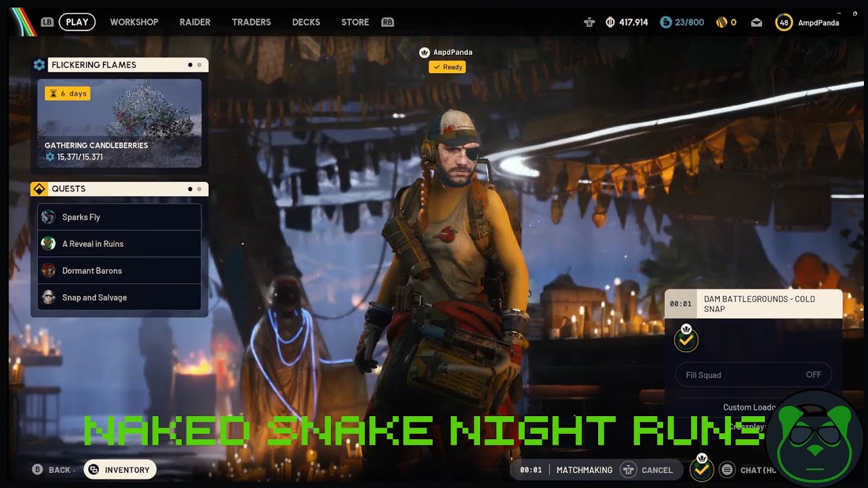Image resolution: width=868 pixels, height=488 pixels.
Task: Click the matchmaking 00:01 timer at bottom
Action: click(531, 470)
